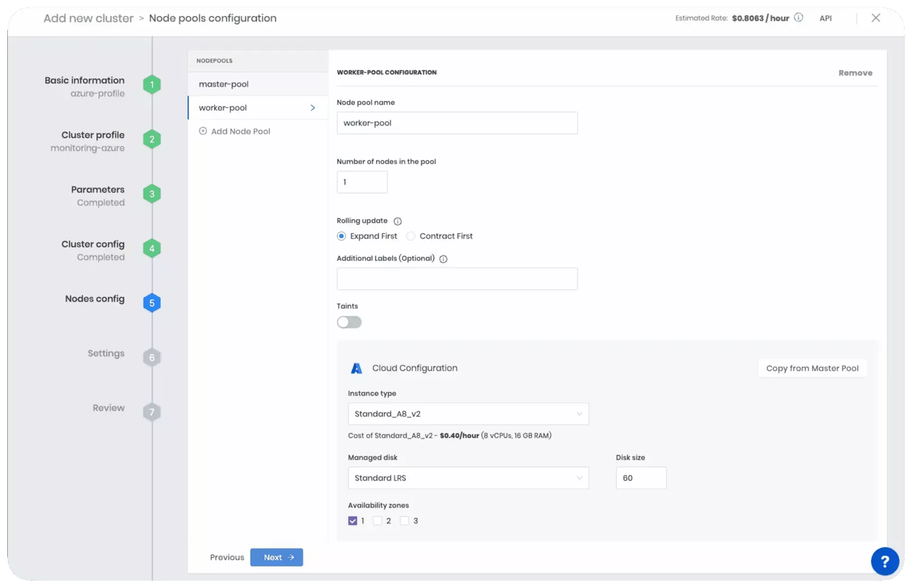Click the Additional Labels info icon
912x588 pixels.
point(443,259)
